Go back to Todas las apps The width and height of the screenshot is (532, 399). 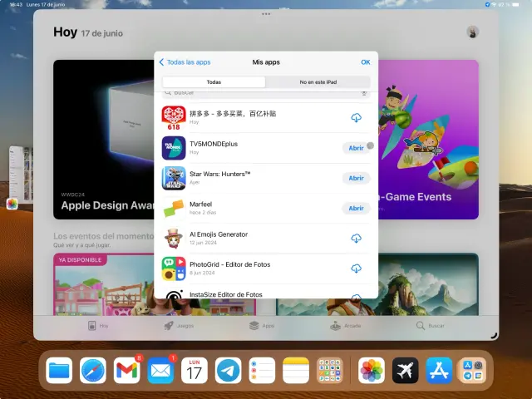click(x=185, y=62)
